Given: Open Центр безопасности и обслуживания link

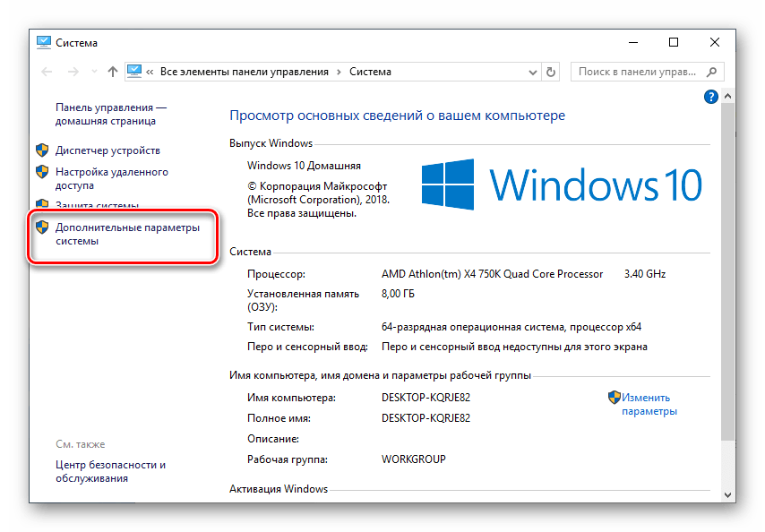Looking at the screenshot, I should click(110, 471).
